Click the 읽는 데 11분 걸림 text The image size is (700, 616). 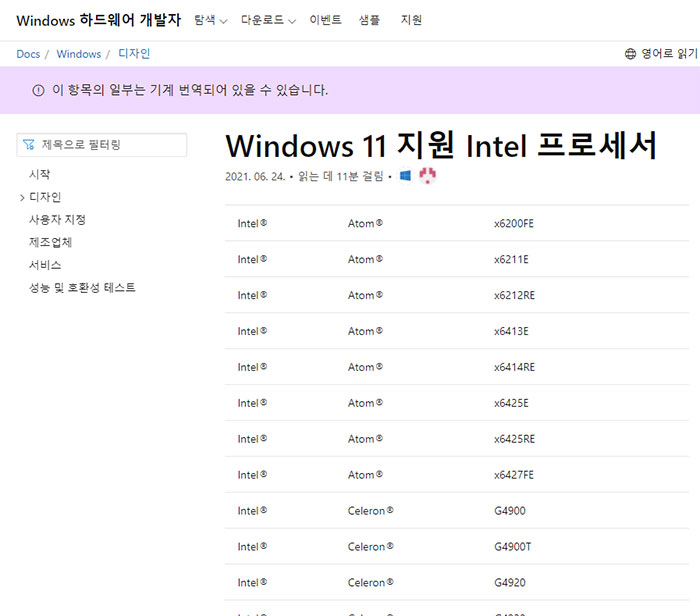[341, 176]
